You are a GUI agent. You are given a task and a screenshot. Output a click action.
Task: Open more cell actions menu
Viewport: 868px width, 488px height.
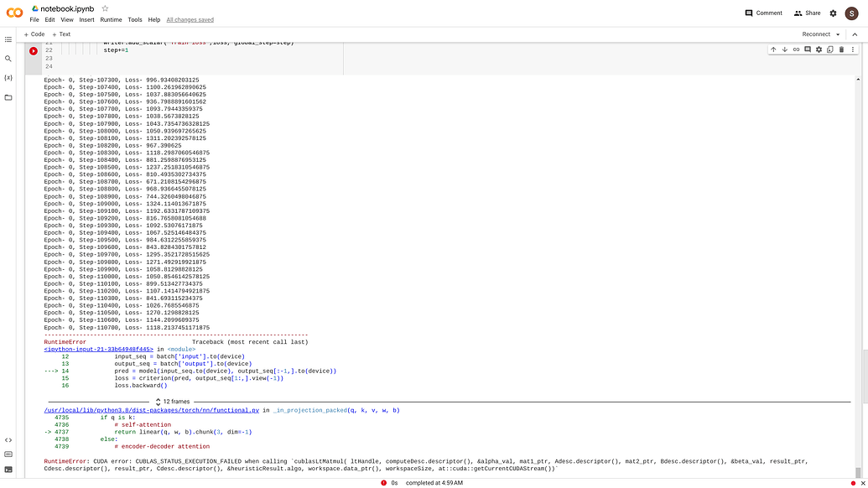[x=852, y=49]
